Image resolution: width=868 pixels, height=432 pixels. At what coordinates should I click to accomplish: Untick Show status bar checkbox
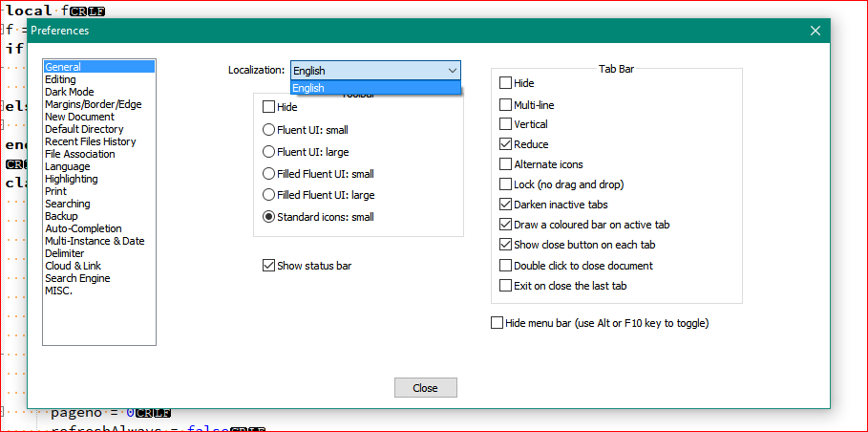(x=269, y=266)
